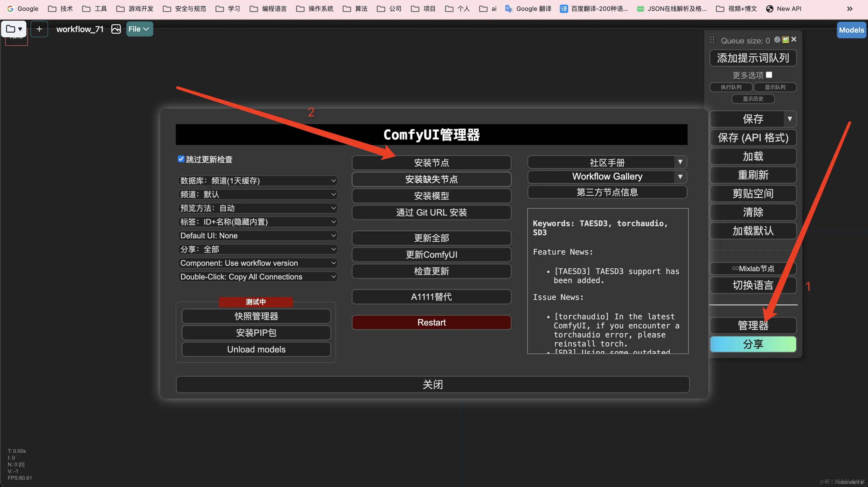Uncheck 跳过更新检查 in the manager dialog
Image resolution: width=868 pixels, height=487 pixels.
pyautogui.click(x=181, y=159)
